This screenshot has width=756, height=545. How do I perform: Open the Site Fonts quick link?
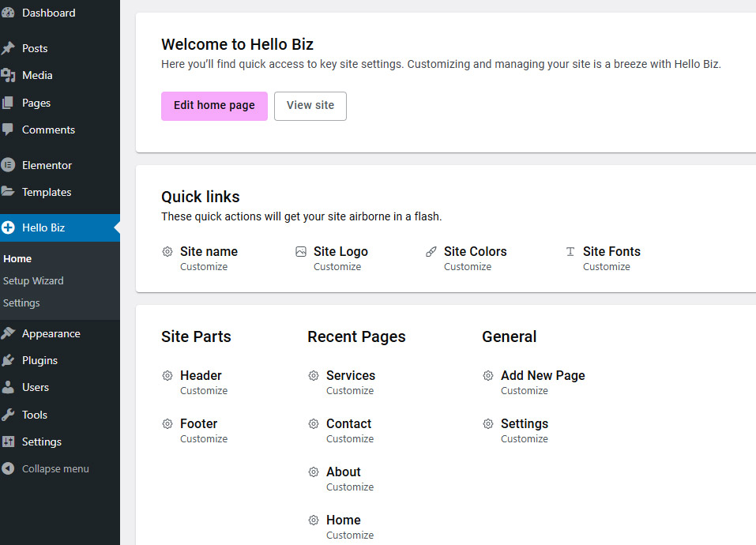(611, 251)
